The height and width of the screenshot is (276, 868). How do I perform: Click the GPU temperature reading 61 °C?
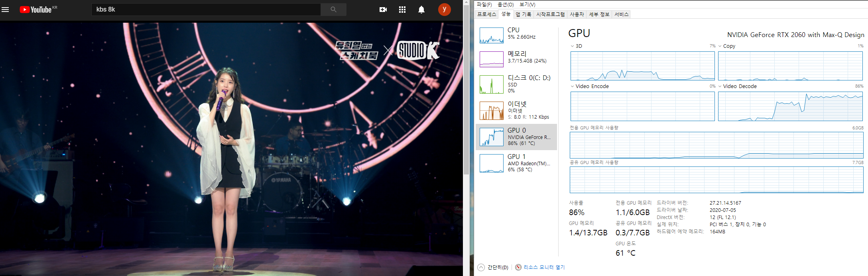click(x=625, y=253)
